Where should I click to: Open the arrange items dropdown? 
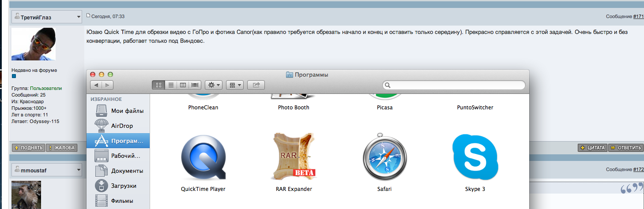[x=235, y=85]
